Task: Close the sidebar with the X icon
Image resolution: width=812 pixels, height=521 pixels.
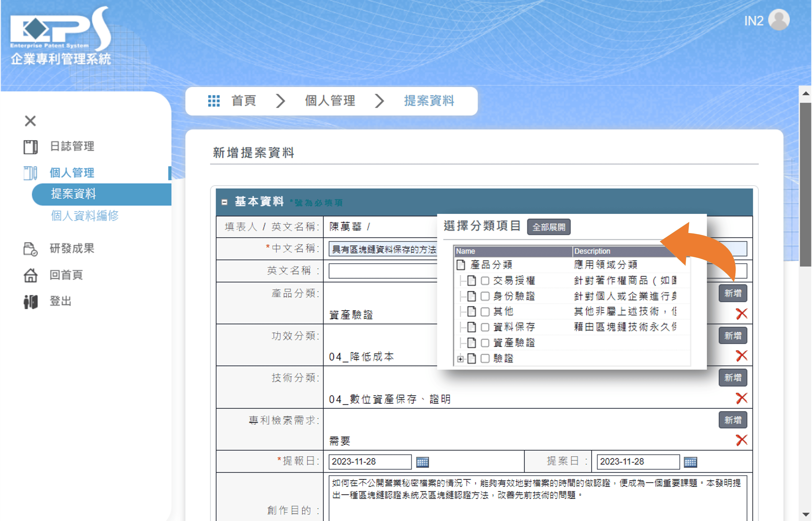Action: (31, 121)
